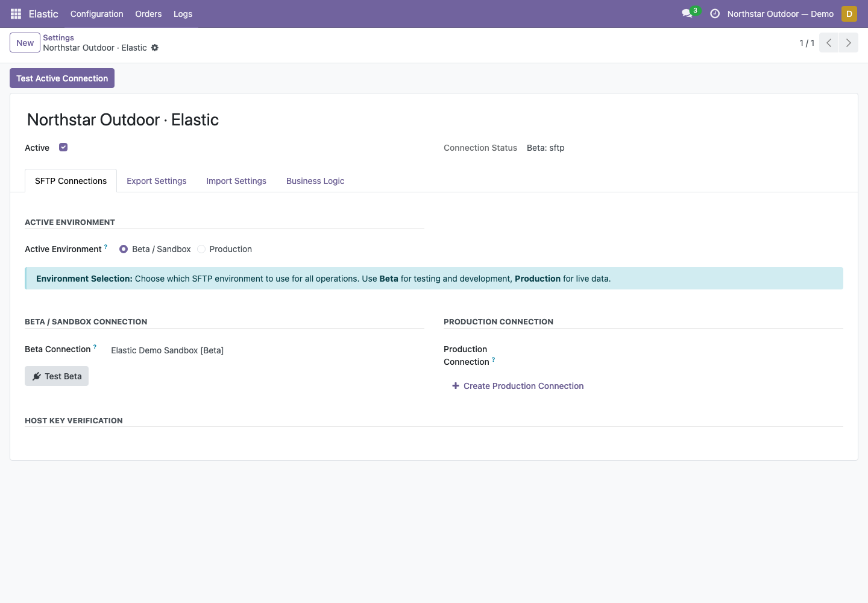The image size is (868, 603).
Task: Open the activities clock icon
Action: tap(715, 14)
